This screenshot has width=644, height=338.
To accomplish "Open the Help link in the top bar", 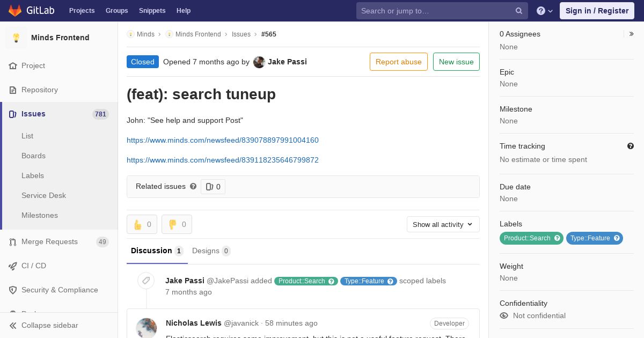I will [184, 11].
